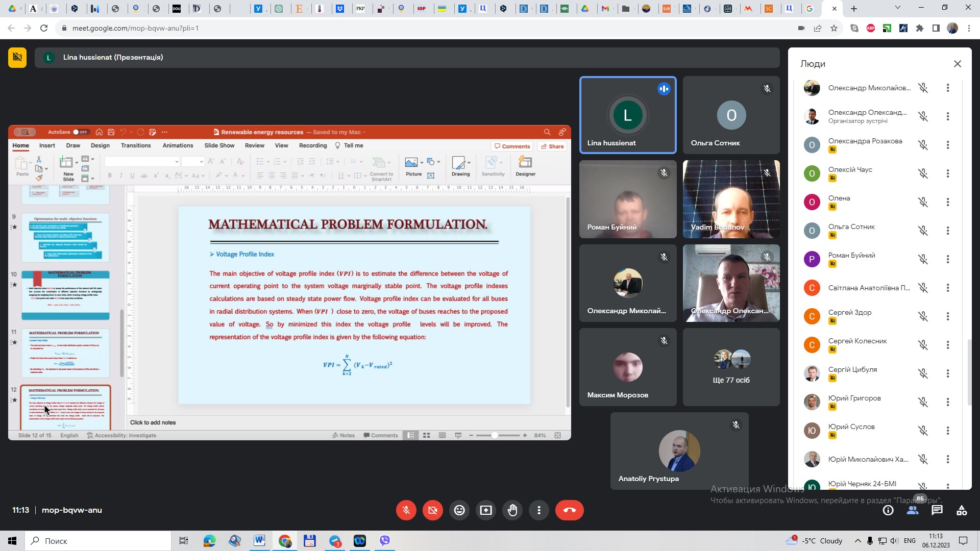Open chat with everyone icon
This screenshot has width=980, height=551.
coord(937,510)
